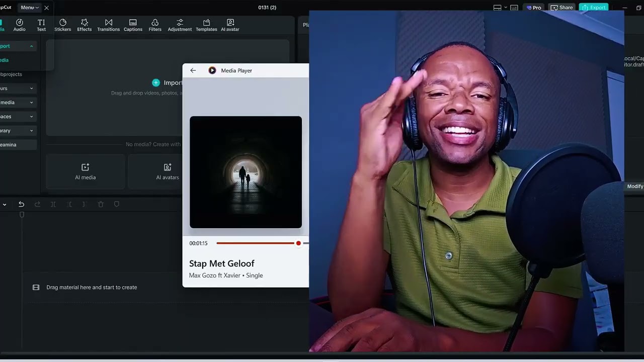This screenshot has width=644, height=362.
Task: Open the CapCut Menu dropdown
Action: coord(29,8)
